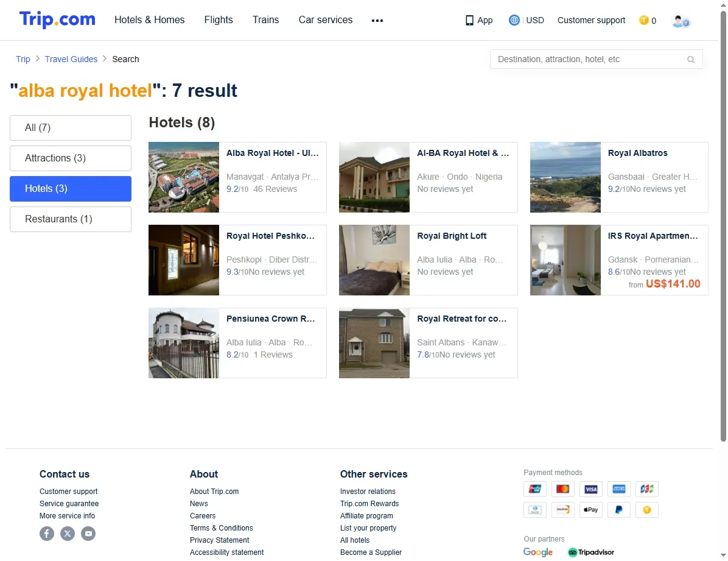Open the App download phone icon
This screenshot has height=561, width=728.
click(469, 21)
